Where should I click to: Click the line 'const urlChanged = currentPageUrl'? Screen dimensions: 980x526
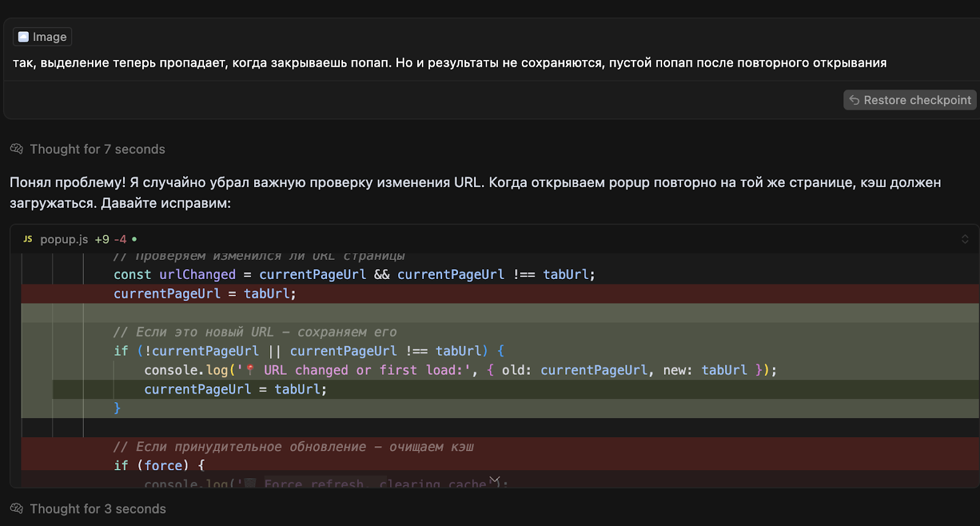(354, 275)
